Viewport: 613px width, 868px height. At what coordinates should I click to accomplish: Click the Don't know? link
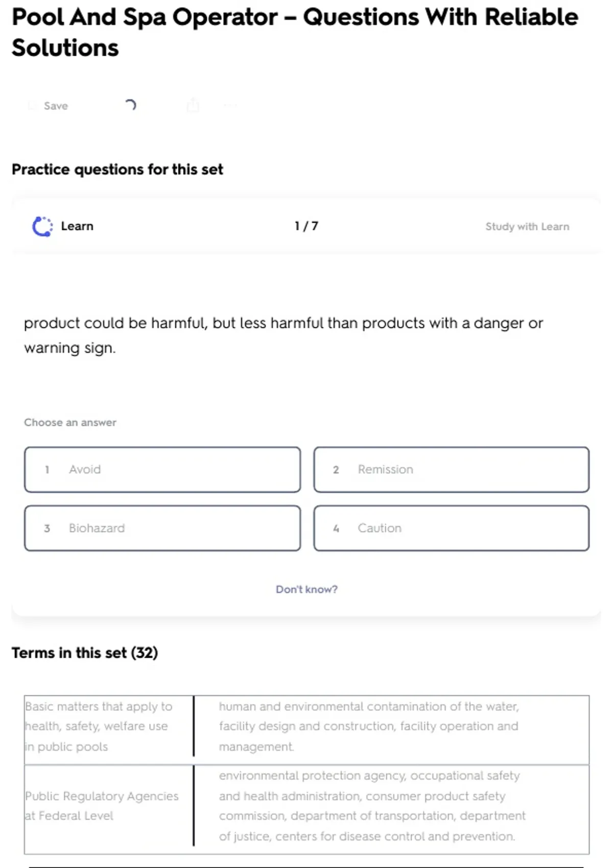tap(306, 589)
